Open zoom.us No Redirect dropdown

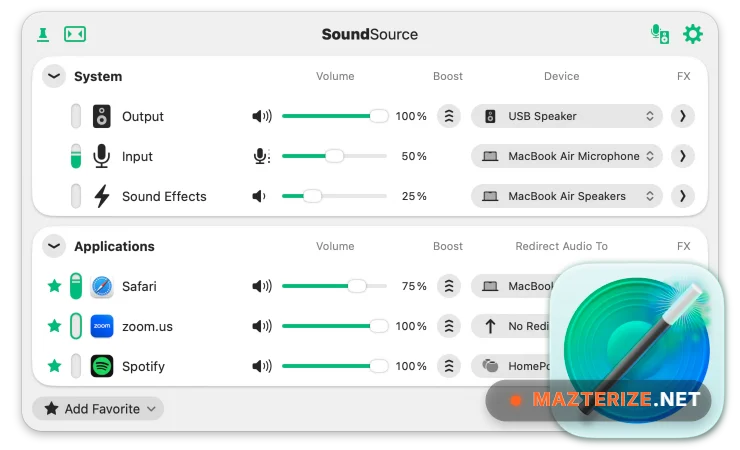click(x=511, y=326)
